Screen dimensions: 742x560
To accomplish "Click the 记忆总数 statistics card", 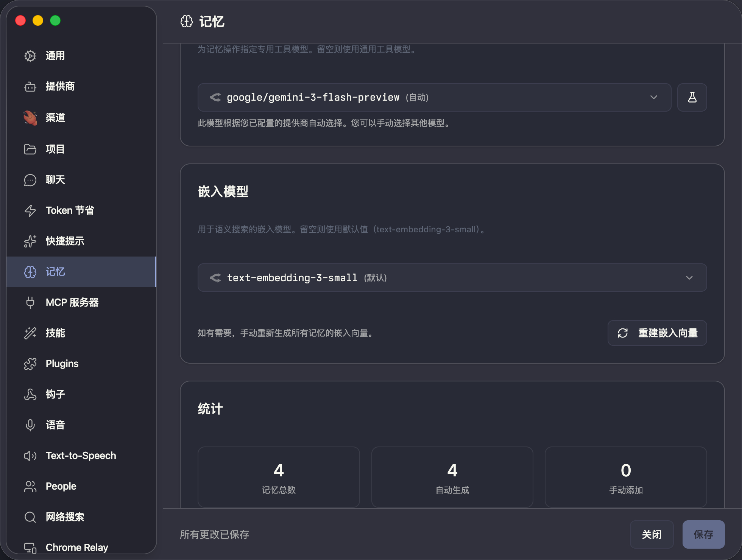I will (x=279, y=477).
